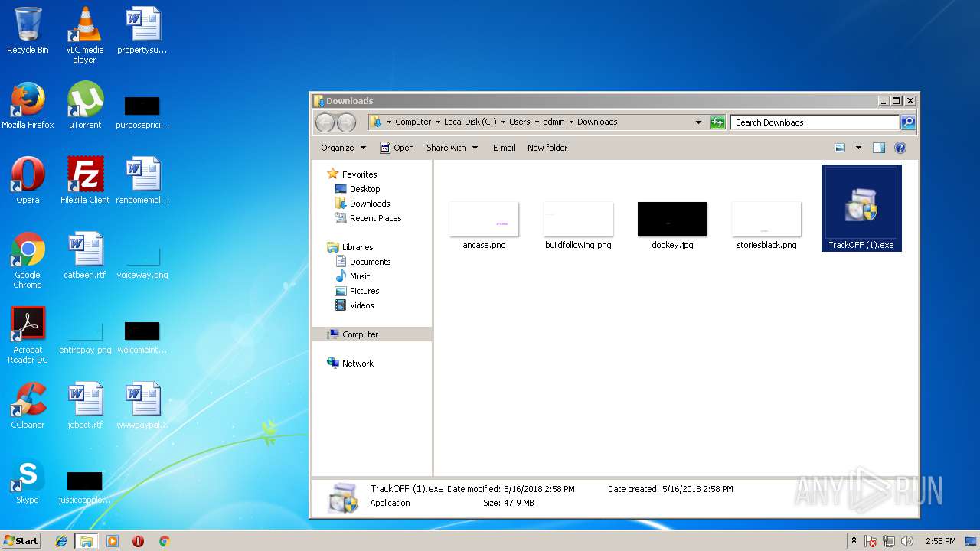This screenshot has width=980, height=551.
Task: Click E-mail in the toolbar
Action: tap(504, 148)
